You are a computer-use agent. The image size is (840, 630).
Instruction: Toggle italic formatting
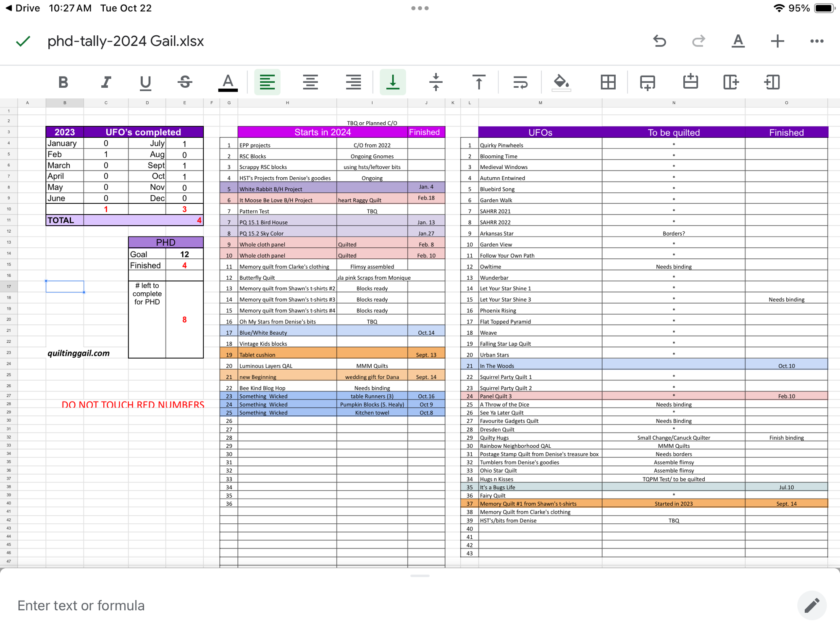click(106, 82)
